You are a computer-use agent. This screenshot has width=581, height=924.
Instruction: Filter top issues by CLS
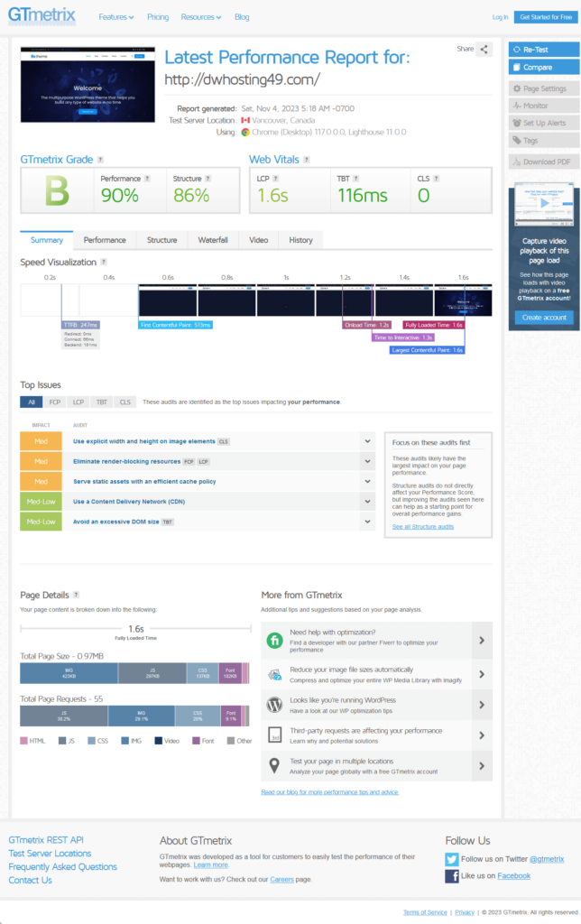[124, 402]
